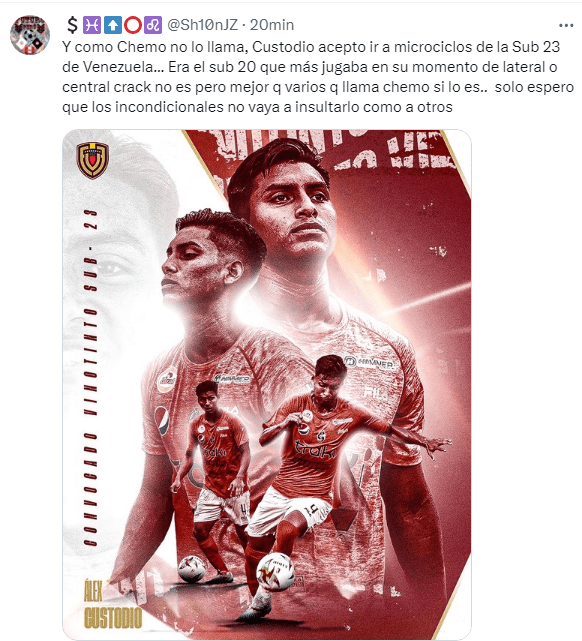582x641 pixels.
Task: Click the last tweet line ending "como a otros"
Action: 257,107
